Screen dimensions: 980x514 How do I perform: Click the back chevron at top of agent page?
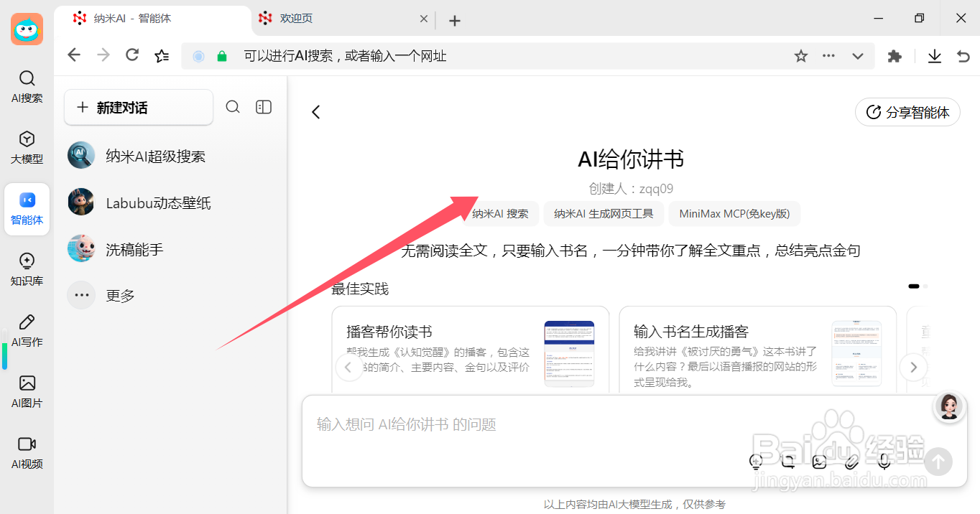[x=316, y=112]
